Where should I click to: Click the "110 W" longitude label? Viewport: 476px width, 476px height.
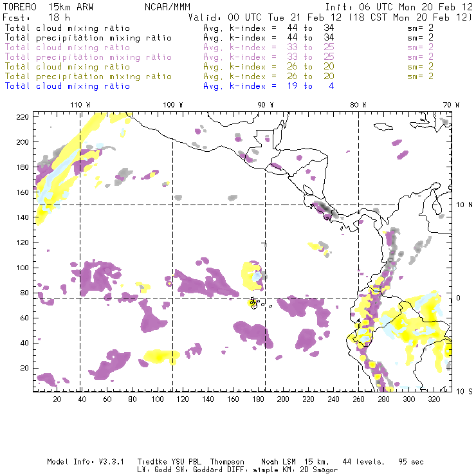[x=80, y=105]
